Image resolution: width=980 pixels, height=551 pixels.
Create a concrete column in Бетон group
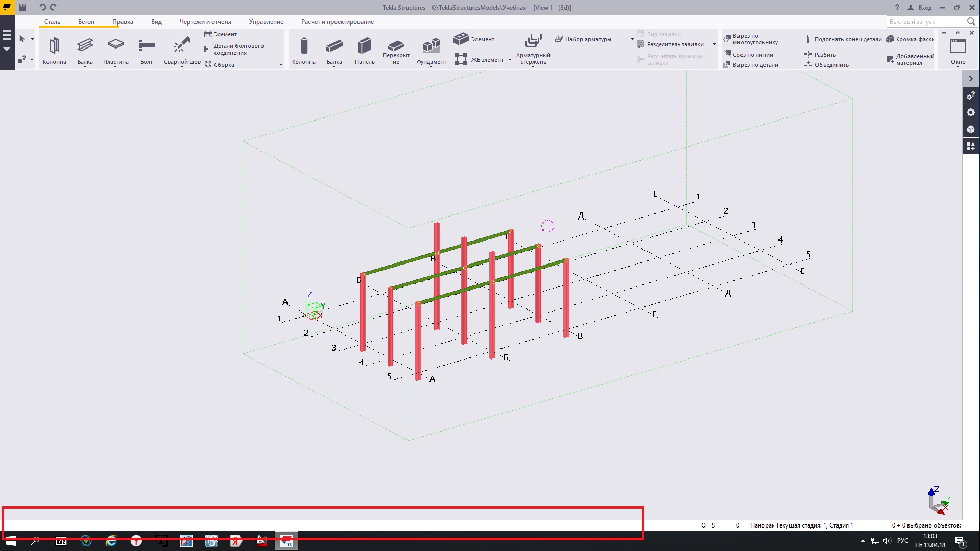point(304,51)
